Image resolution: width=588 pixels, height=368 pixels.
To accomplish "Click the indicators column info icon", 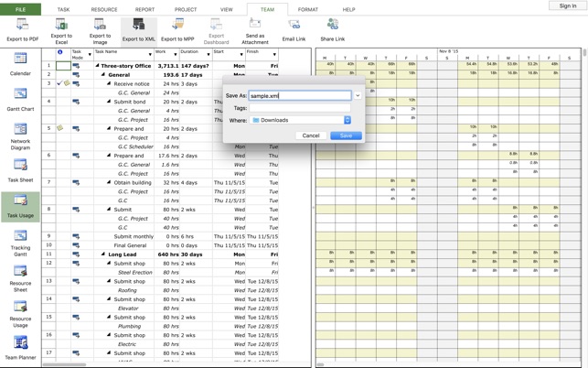I will [x=59, y=52].
